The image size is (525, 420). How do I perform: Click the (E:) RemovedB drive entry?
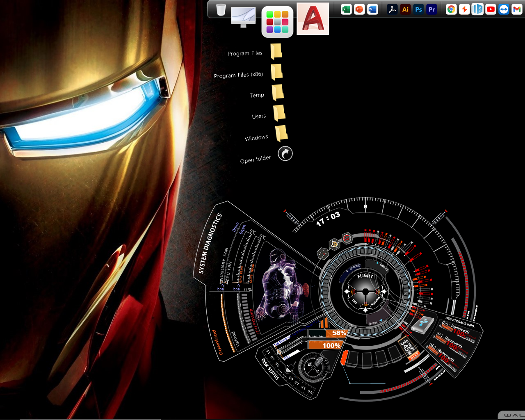tap(456, 328)
